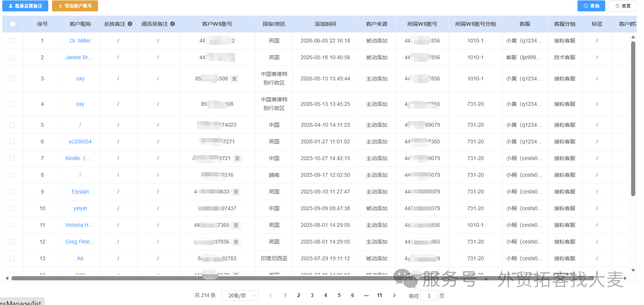Click the info icon beside 通讯录备注 header
This screenshot has width=644, height=305.
(172, 24)
